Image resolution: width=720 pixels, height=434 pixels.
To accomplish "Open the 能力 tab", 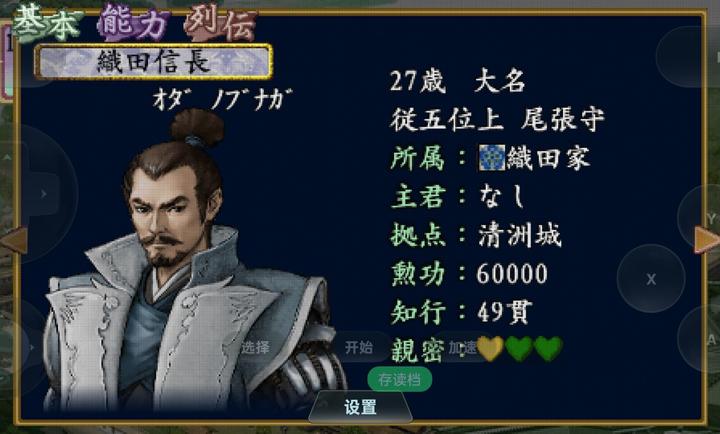I will click(x=133, y=23).
